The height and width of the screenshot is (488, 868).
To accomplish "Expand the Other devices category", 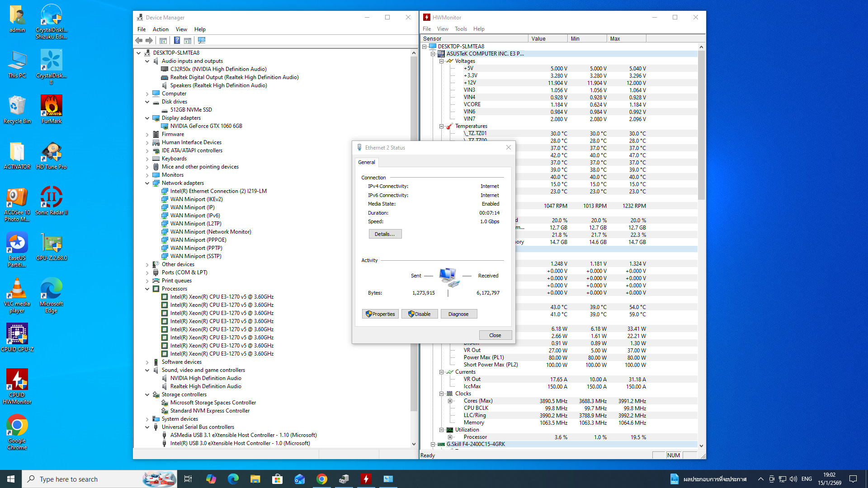I will (147, 265).
